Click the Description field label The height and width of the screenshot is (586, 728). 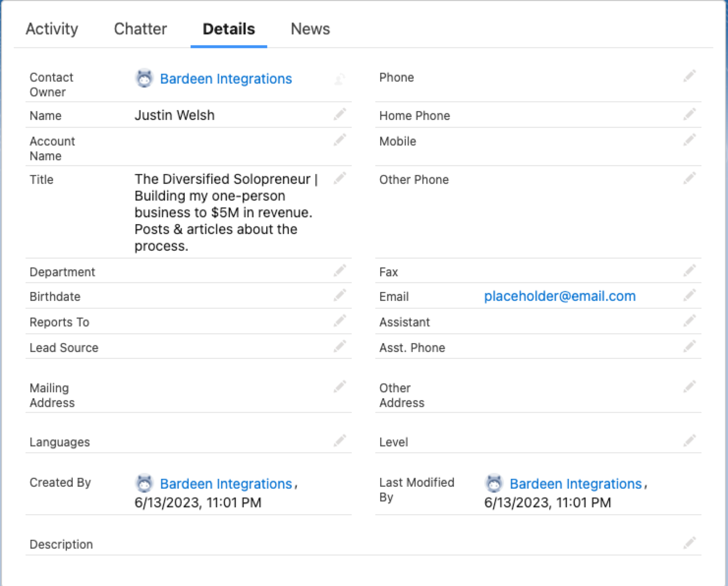(x=61, y=544)
